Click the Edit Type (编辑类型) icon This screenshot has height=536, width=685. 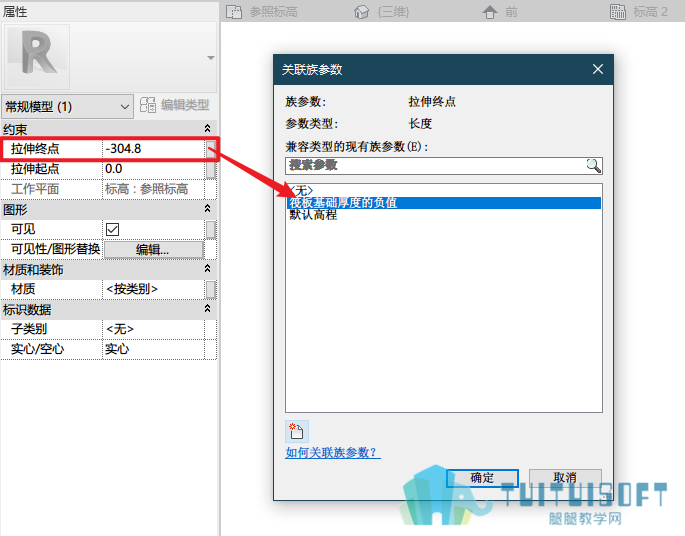coord(148,105)
